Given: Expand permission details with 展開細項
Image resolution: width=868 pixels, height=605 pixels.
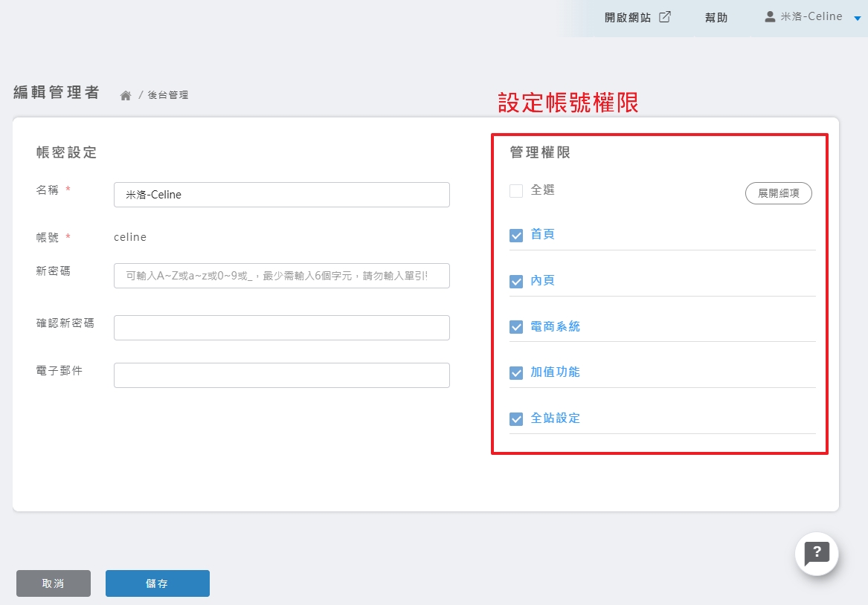Looking at the screenshot, I should point(778,193).
